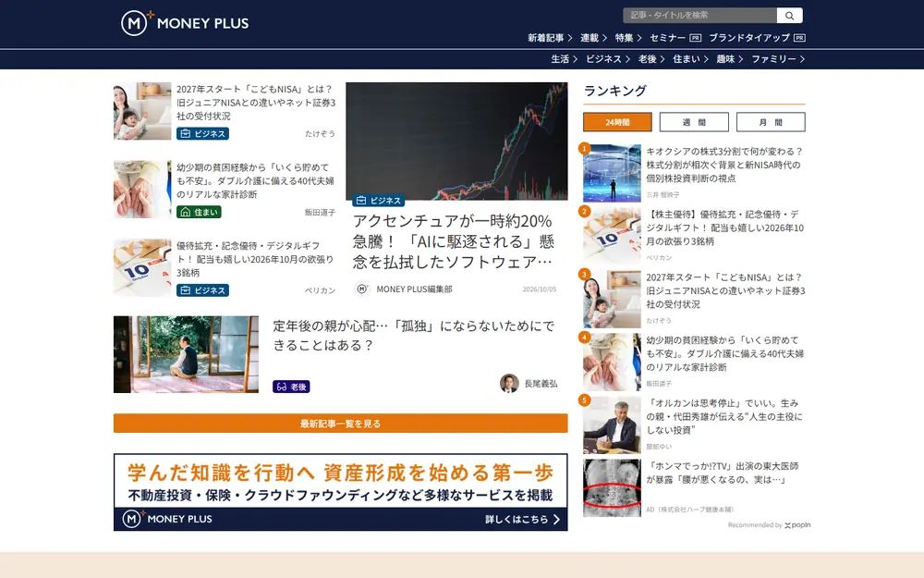Open left-list 優待拡充・記念優待 article title

pyautogui.click(x=256, y=259)
